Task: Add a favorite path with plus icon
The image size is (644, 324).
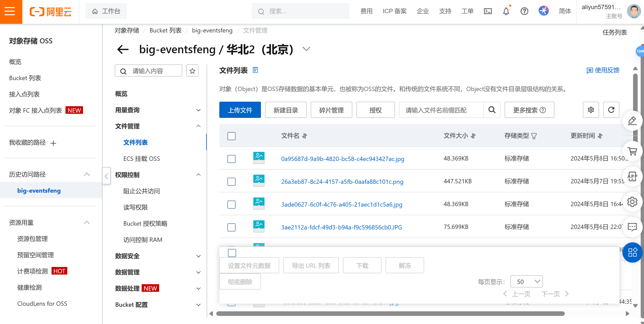Action: (x=53, y=143)
